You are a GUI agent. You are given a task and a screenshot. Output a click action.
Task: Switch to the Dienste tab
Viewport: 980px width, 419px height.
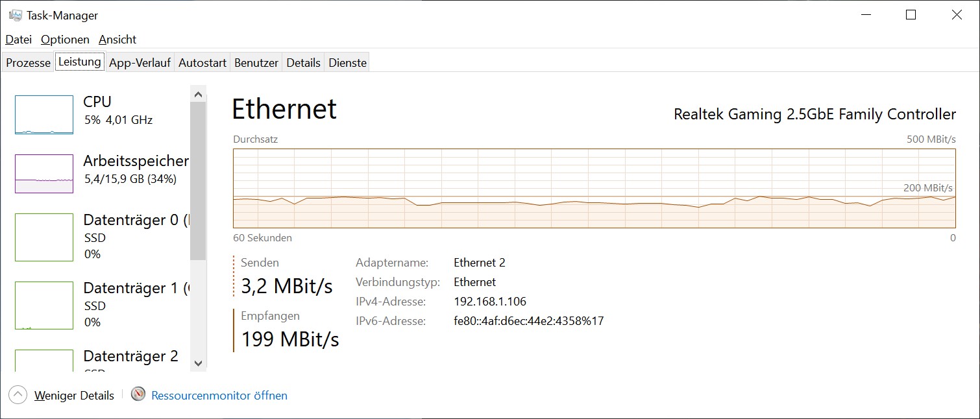[348, 63]
